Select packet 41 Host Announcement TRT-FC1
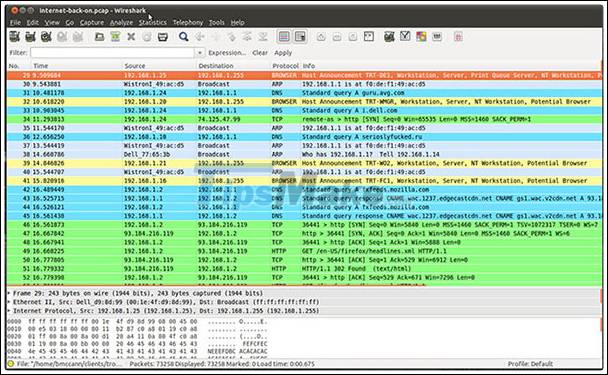The width and height of the screenshot is (608, 375). coord(304,181)
